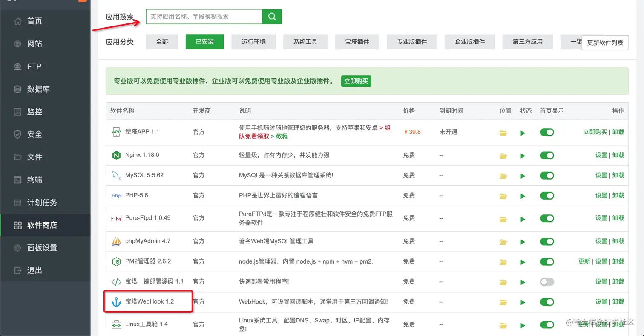Toggle homepage display for 宝塔WebHook

click(x=547, y=302)
